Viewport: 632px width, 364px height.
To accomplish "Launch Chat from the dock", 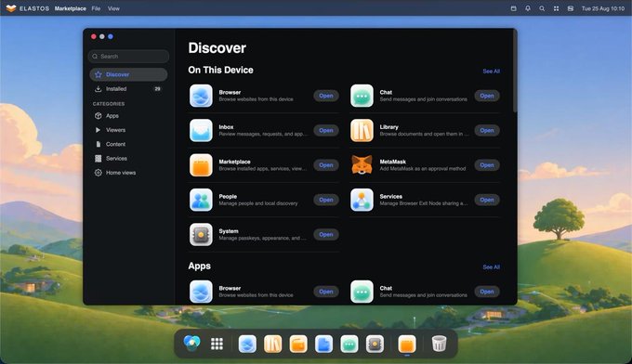I will [349, 344].
